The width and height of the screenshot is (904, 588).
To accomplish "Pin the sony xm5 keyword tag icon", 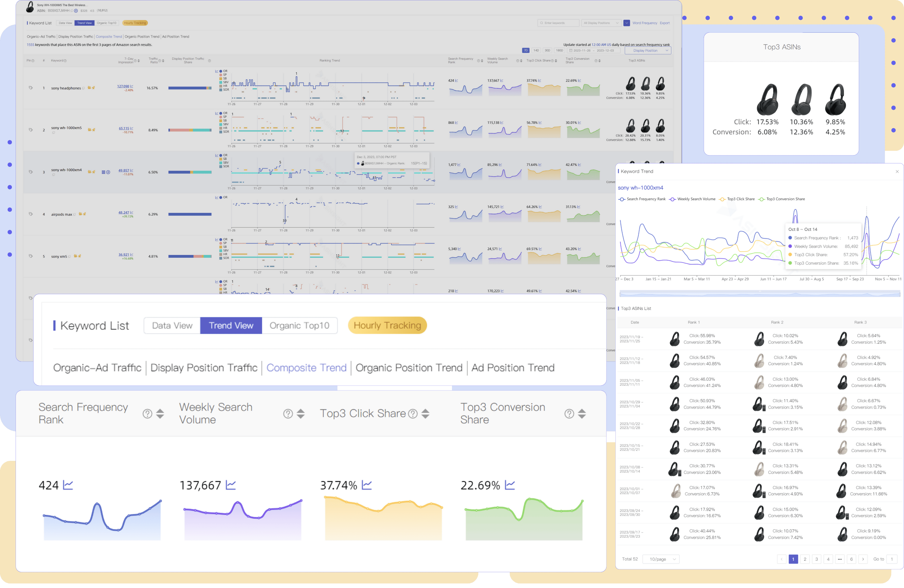I will 31,256.
